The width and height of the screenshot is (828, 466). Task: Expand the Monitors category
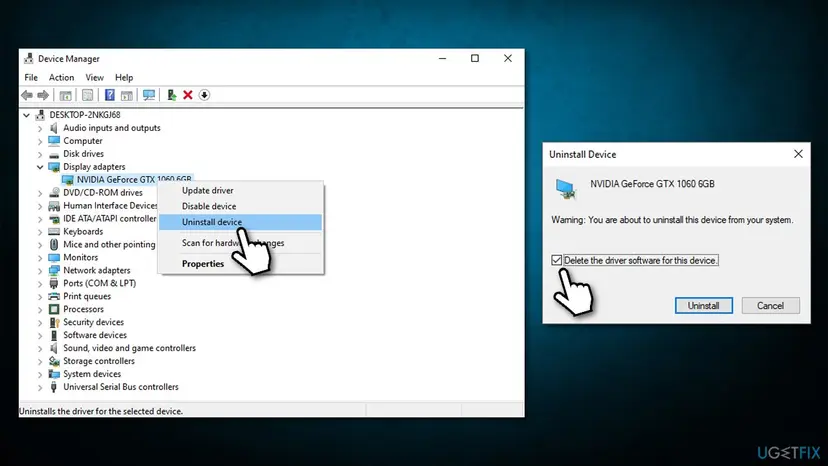(x=40, y=258)
